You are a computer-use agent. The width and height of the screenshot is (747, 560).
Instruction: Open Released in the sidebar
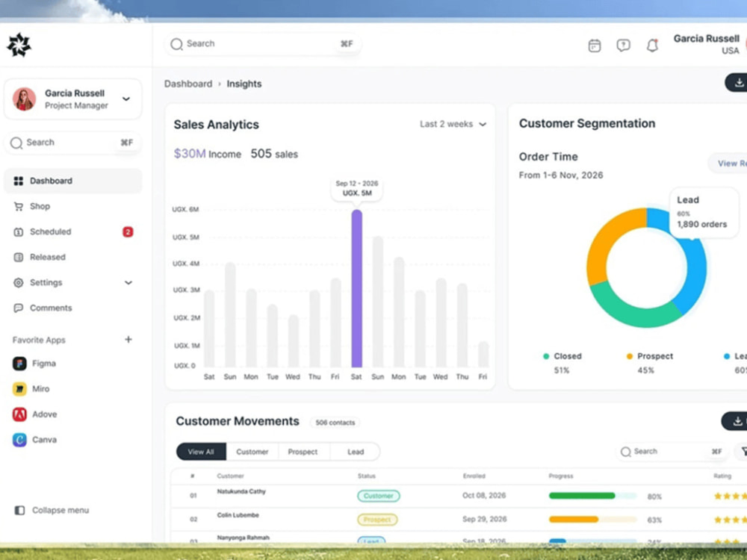(73, 257)
